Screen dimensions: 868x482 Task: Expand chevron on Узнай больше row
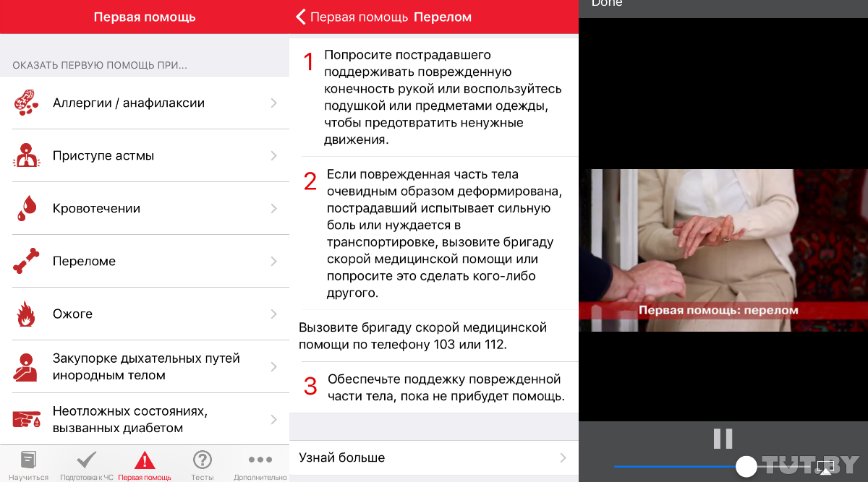click(563, 457)
